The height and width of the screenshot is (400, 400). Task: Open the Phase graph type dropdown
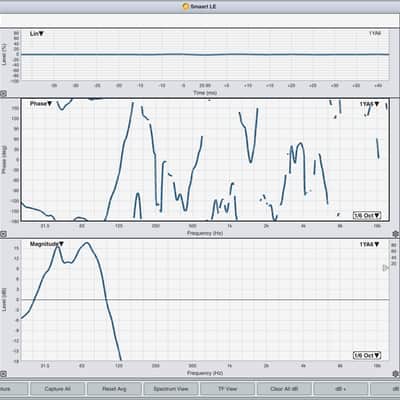tap(41, 104)
